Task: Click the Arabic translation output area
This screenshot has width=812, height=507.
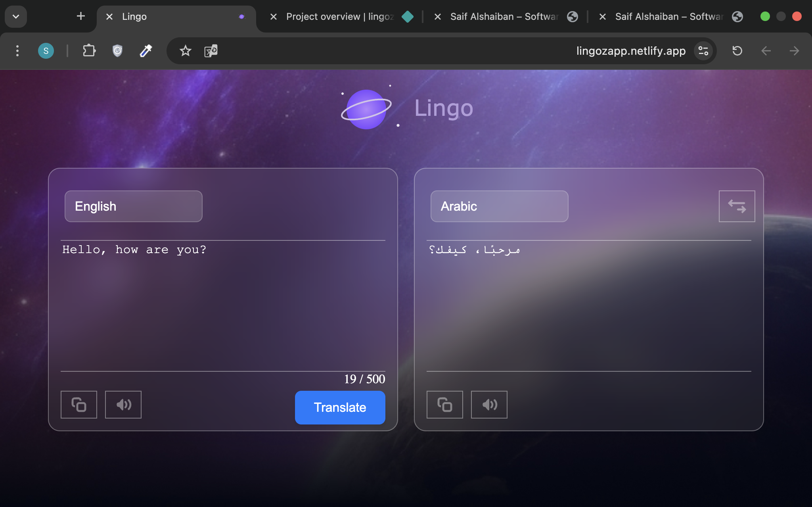Action: coord(589,305)
